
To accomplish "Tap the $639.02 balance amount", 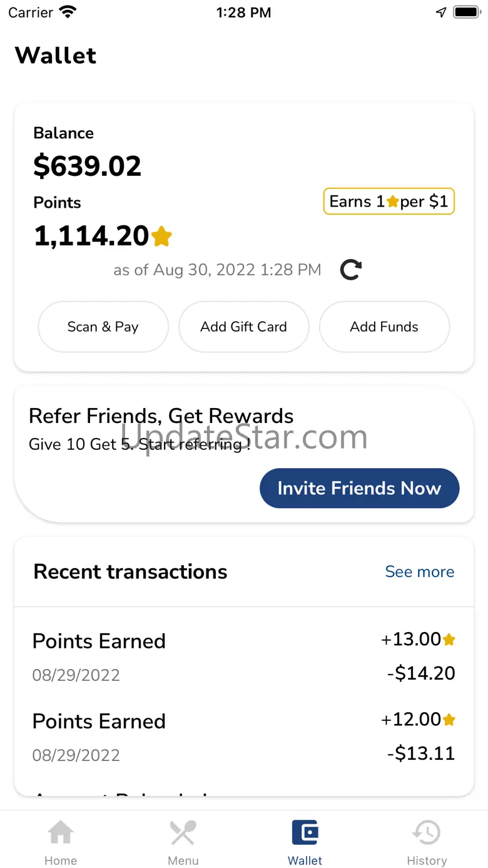I will (x=87, y=166).
